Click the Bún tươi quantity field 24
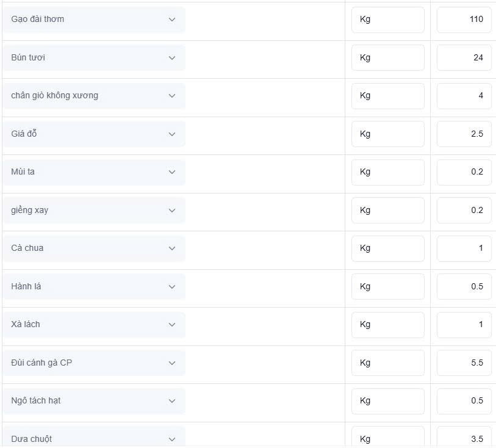This screenshot has width=496, height=448. 464,57
